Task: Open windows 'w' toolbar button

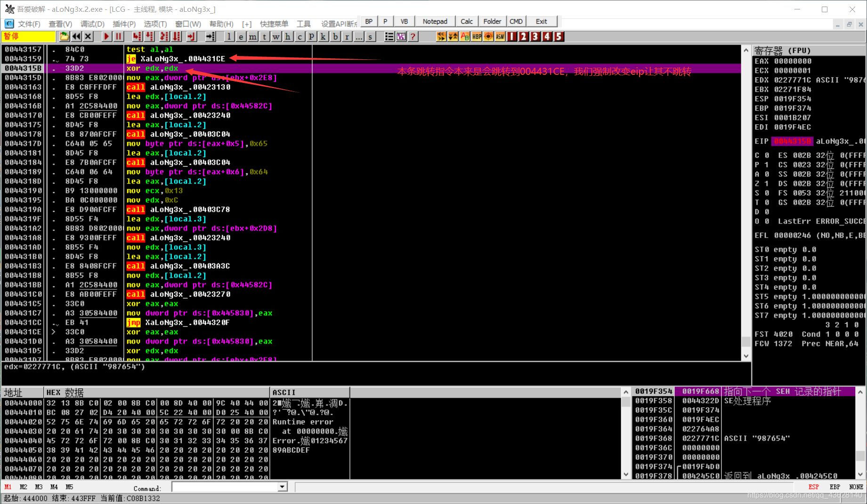Action: tap(276, 36)
